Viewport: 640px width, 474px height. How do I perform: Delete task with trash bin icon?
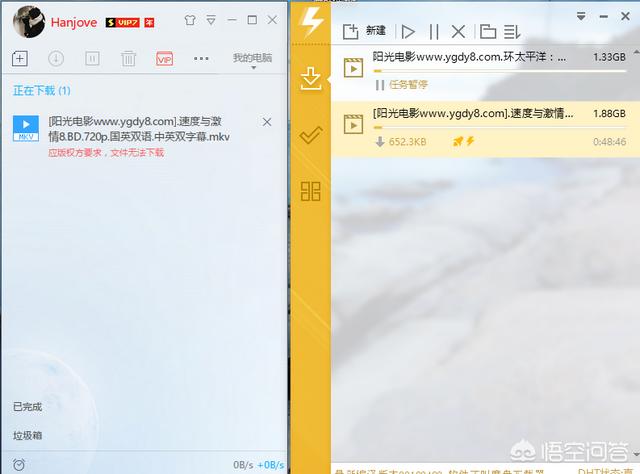pyautogui.click(x=129, y=59)
